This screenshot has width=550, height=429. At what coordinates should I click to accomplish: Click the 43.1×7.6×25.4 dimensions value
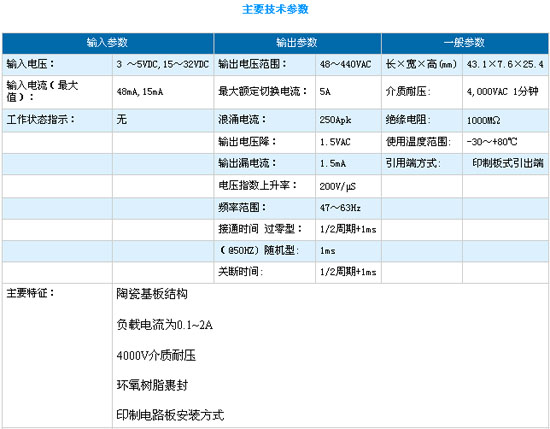click(x=505, y=65)
